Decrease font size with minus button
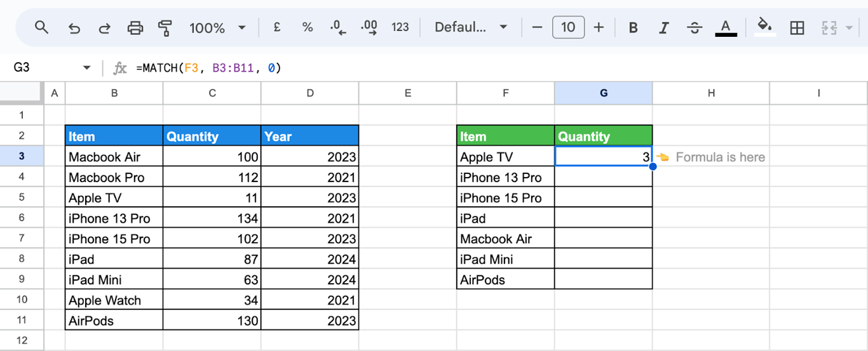Viewport: 868px width, 351px height. (538, 27)
